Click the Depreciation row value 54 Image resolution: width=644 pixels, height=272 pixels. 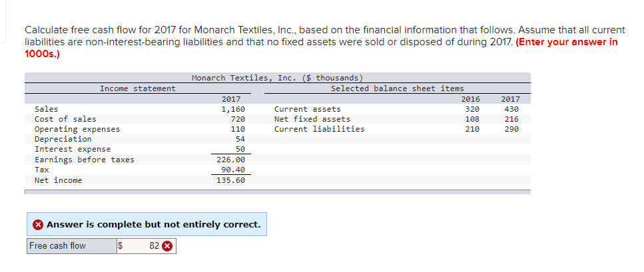240,139
